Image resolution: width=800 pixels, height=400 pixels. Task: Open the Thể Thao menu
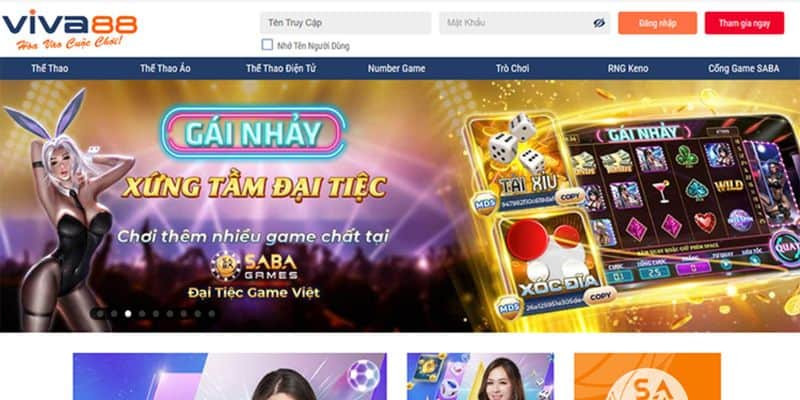pos(49,68)
